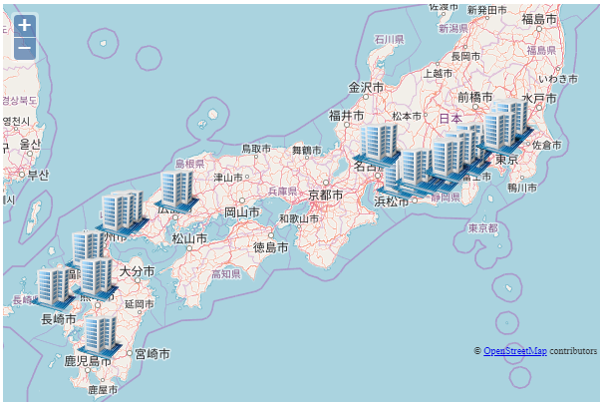
Task: Select the frontmost building marker above 東京 label
Action: [x=499, y=131]
